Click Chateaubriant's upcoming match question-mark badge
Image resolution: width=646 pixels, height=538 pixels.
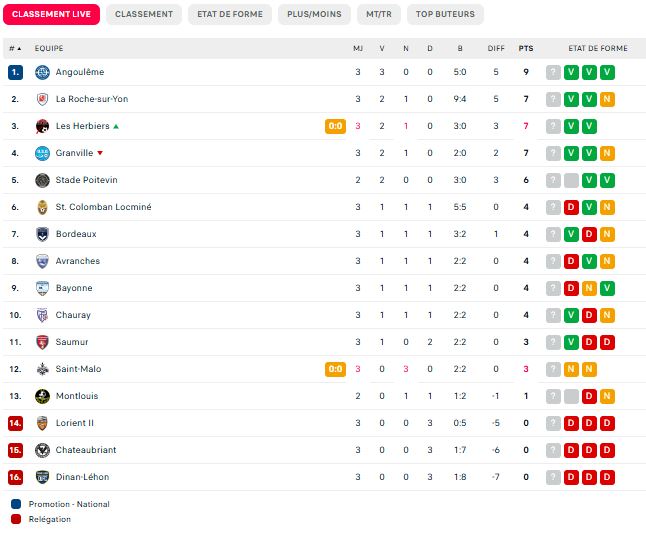coord(553,450)
